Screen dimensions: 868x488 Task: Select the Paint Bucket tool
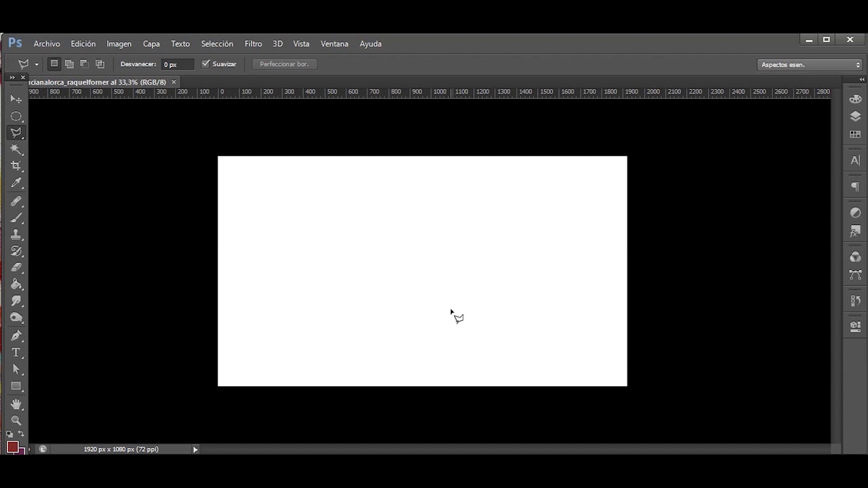point(16,285)
